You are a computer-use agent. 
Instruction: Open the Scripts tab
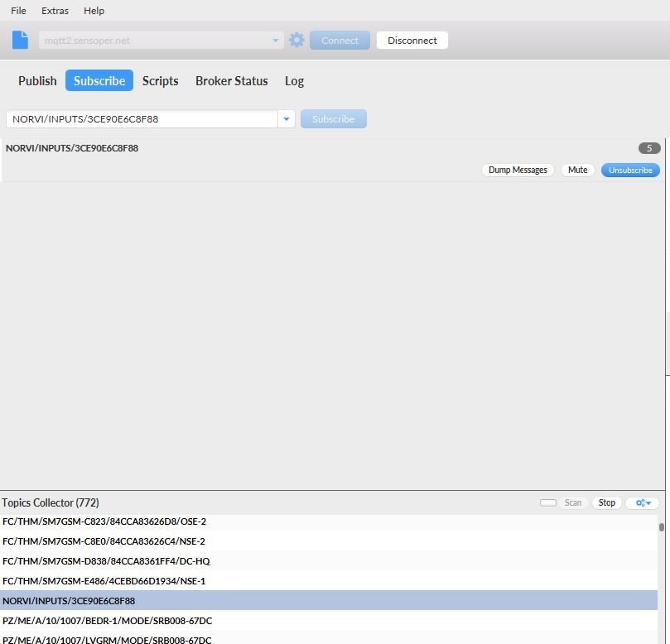pos(160,81)
